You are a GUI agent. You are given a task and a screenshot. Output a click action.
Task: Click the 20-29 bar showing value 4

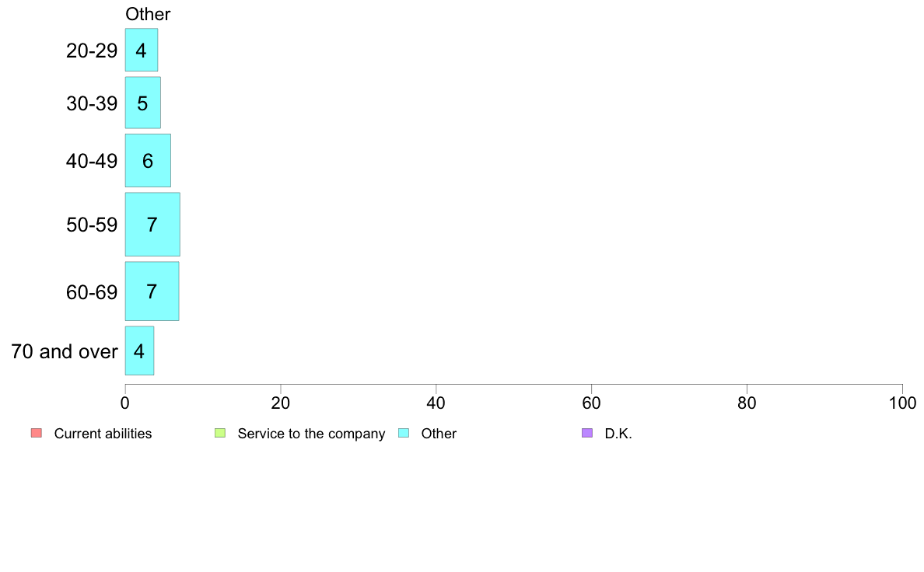tap(142, 50)
